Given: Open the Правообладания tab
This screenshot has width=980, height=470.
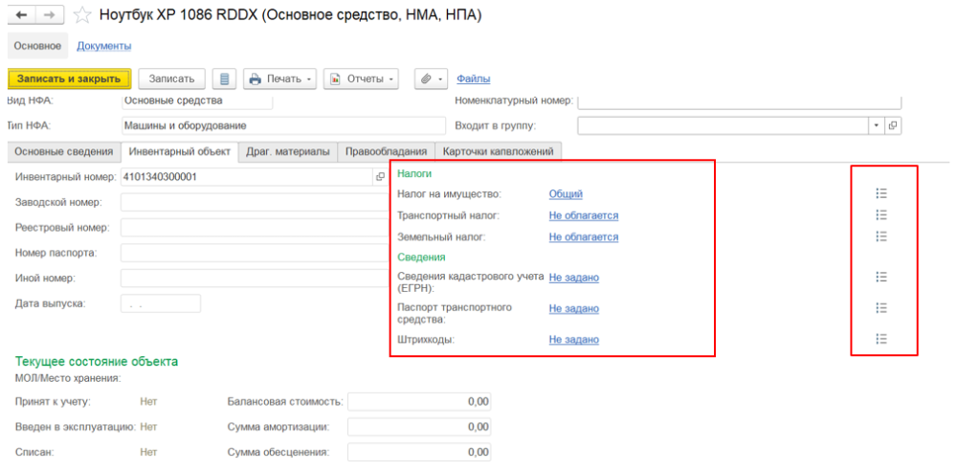Looking at the screenshot, I should (x=387, y=151).
